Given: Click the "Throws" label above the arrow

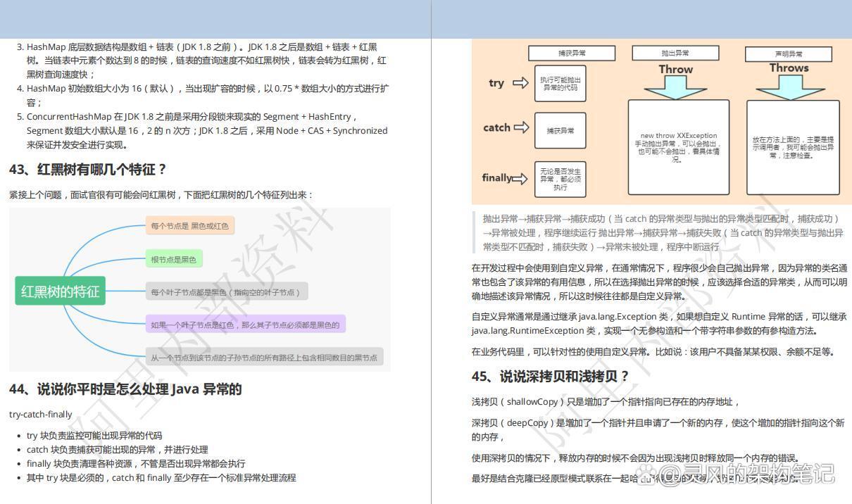Looking at the screenshot, I should 789,68.
